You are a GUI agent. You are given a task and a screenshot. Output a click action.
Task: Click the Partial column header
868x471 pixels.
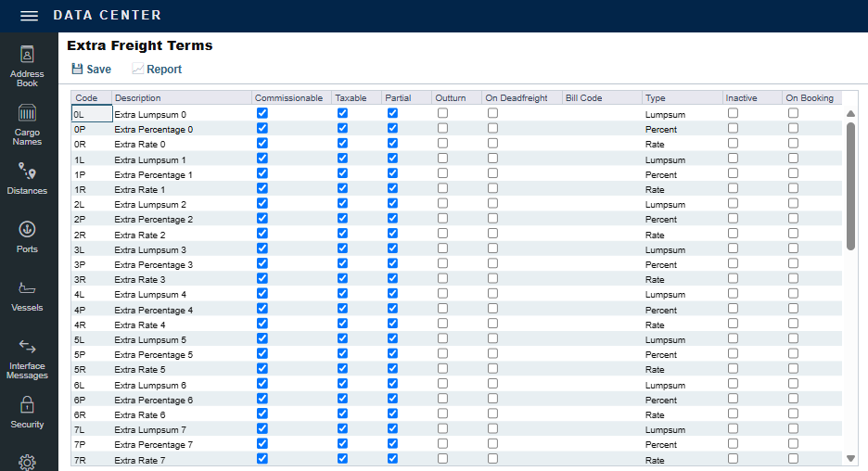point(406,98)
